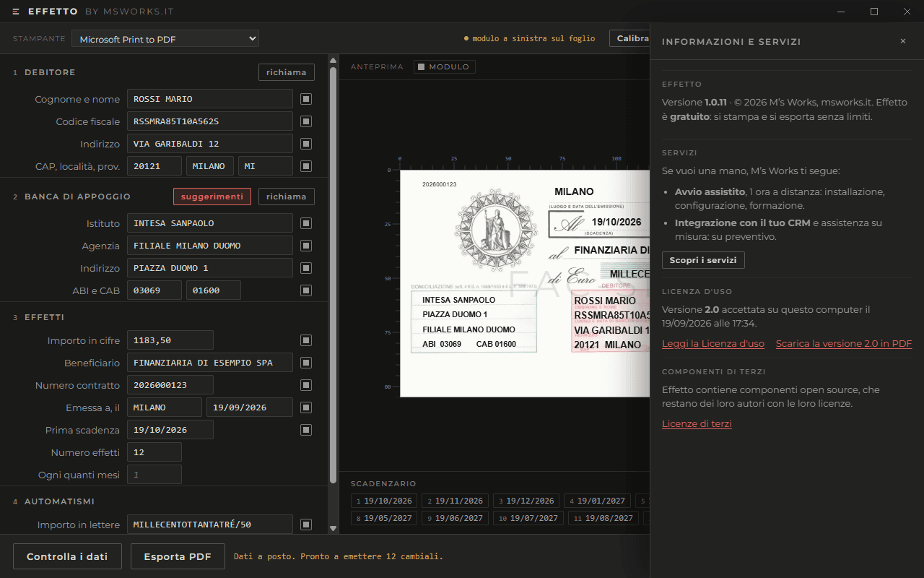Open the Effetto hamburger menu
The image size is (924, 578).
[x=17, y=12]
